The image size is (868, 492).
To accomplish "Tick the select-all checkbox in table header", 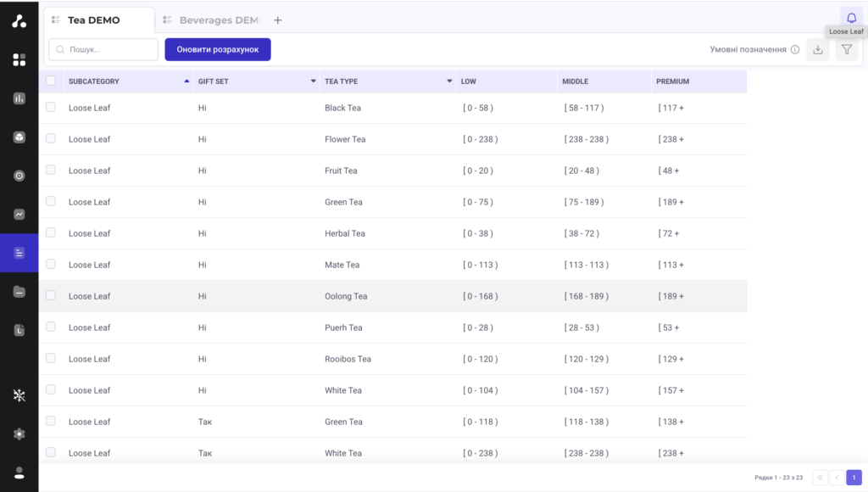I will 51,81.
